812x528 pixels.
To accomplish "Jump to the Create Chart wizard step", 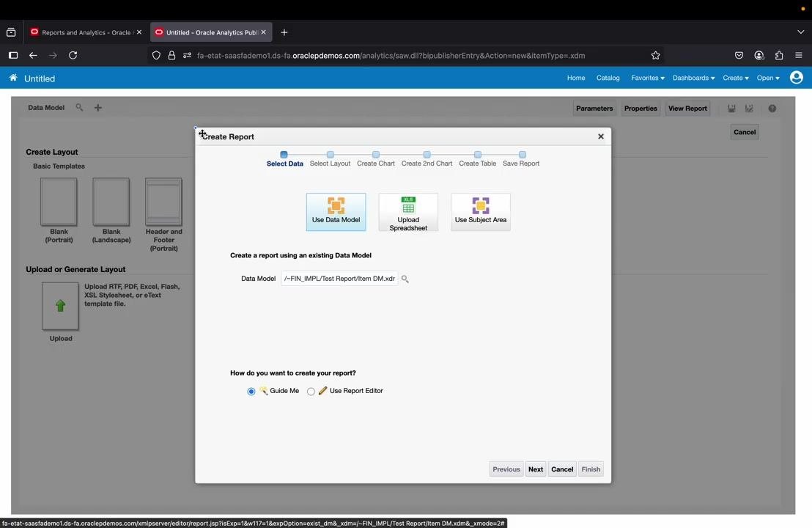I will [375, 159].
